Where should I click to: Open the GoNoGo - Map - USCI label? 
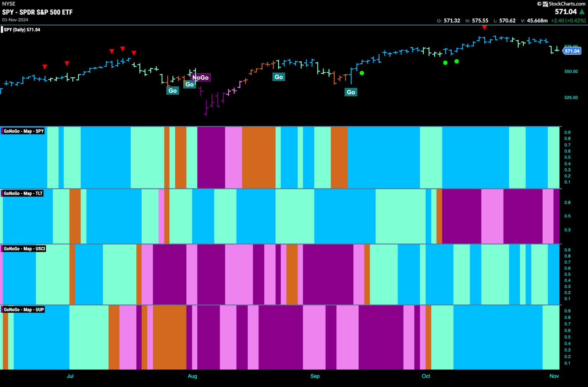point(24,249)
